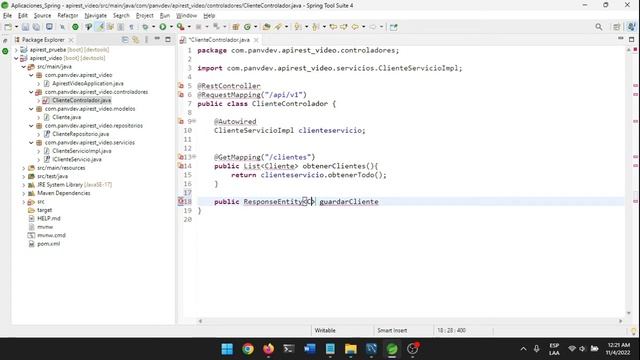640x360 pixels.
Task: Expand the apirest_prueba project
Action: pyautogui.click(x=16, y=50)
